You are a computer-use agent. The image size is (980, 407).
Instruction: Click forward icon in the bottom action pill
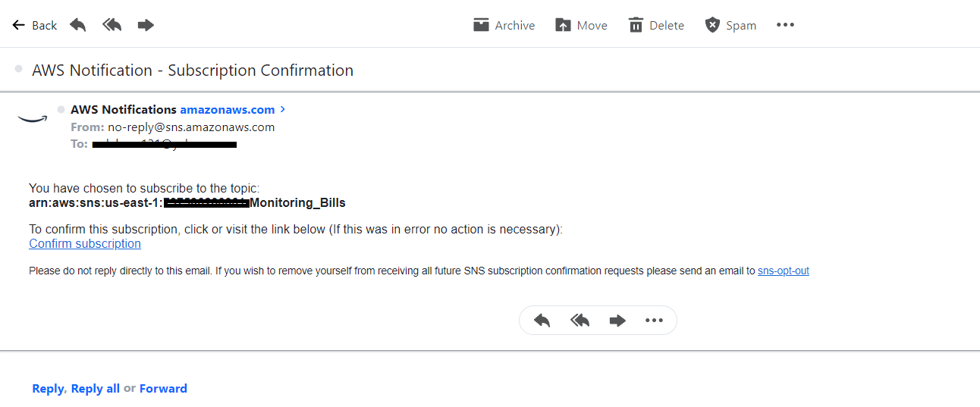pos(617,321)
